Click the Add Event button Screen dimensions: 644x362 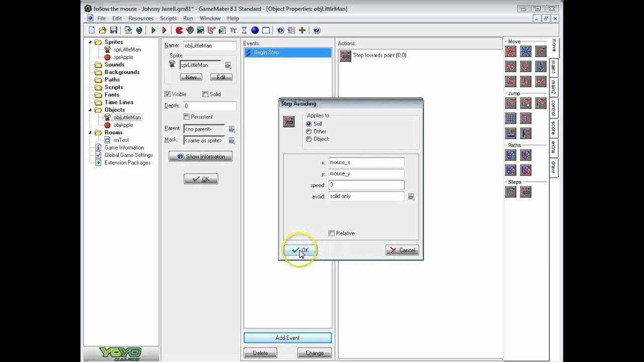(288, 338)
